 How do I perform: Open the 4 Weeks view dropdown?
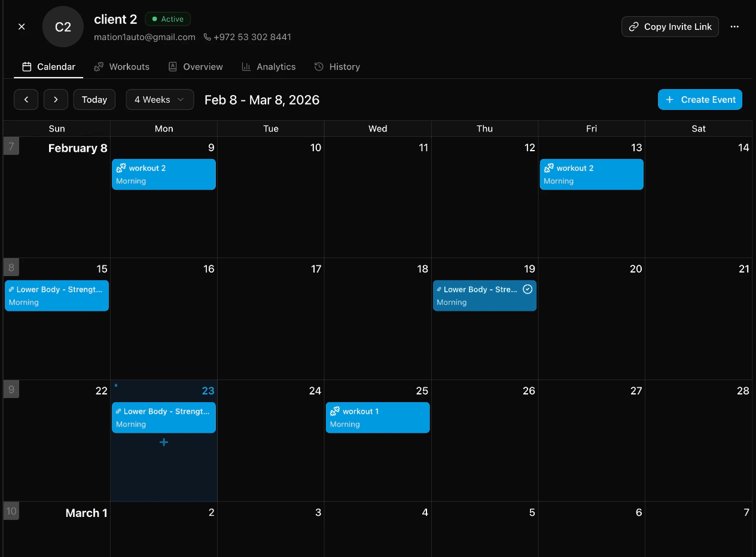160,99
